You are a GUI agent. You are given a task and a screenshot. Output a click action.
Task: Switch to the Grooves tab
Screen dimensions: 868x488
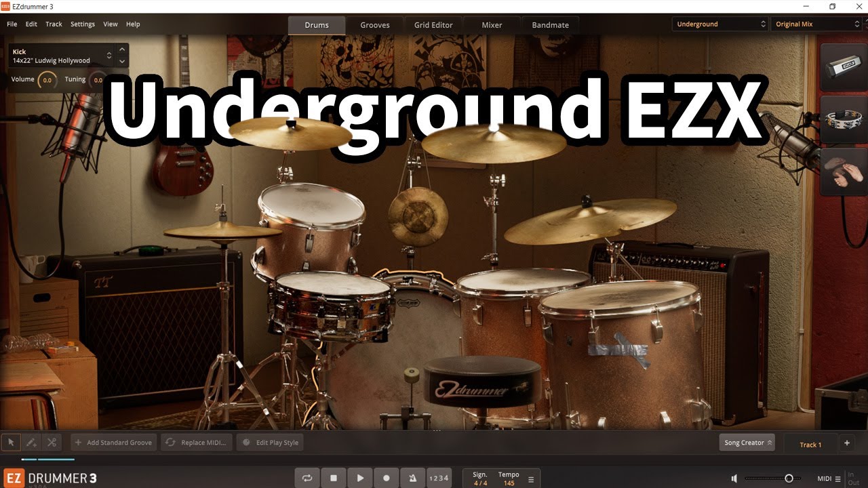click(375, 25)
